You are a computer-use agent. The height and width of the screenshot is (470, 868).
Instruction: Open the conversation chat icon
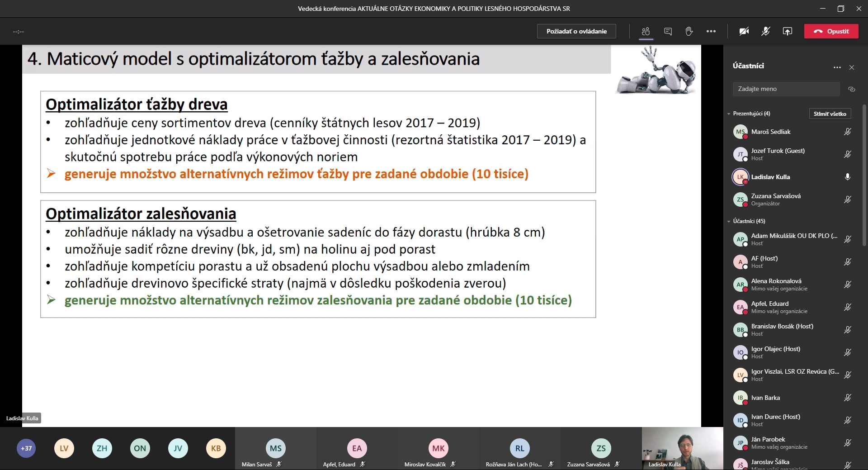point(668,31)
